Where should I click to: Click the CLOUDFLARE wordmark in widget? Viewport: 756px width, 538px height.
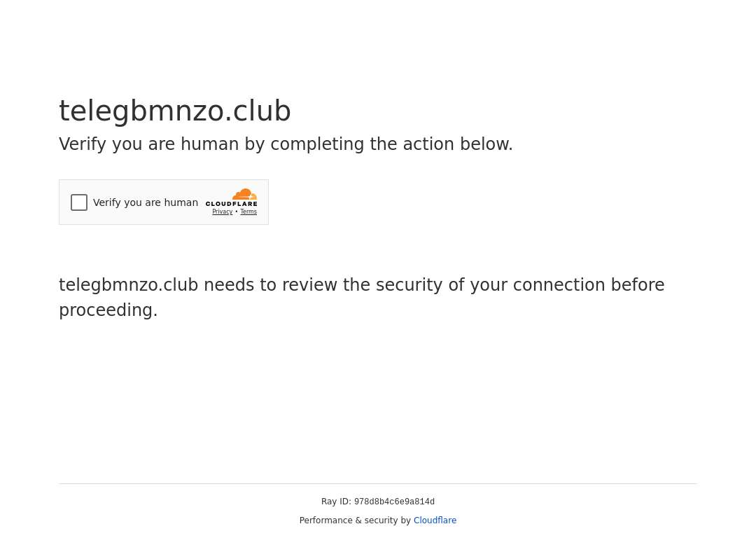[232, 204]
